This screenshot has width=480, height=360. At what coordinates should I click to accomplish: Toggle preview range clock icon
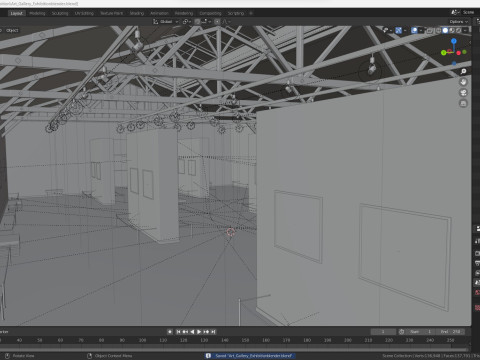[402, 332]
